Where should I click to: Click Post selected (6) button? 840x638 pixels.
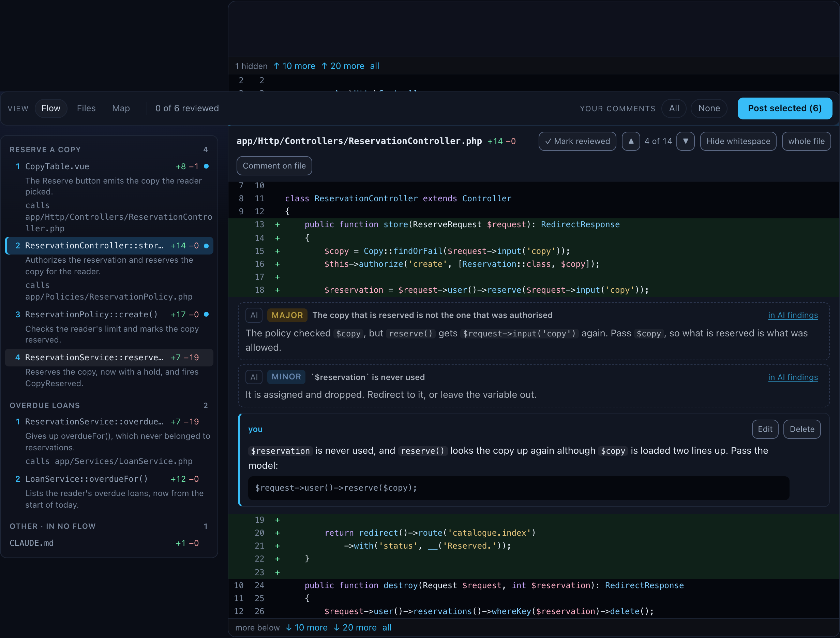[784, 108]
